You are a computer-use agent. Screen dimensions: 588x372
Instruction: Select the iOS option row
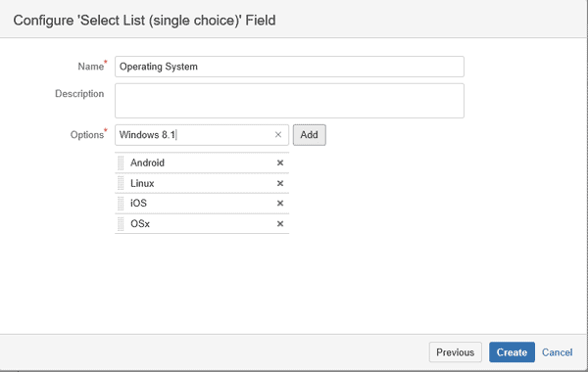tap(202, 204)
